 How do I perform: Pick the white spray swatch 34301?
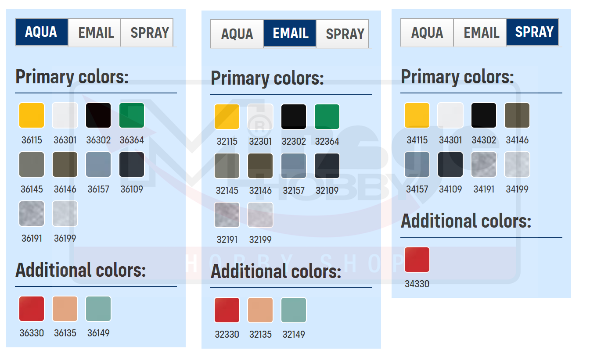[450, 115]
